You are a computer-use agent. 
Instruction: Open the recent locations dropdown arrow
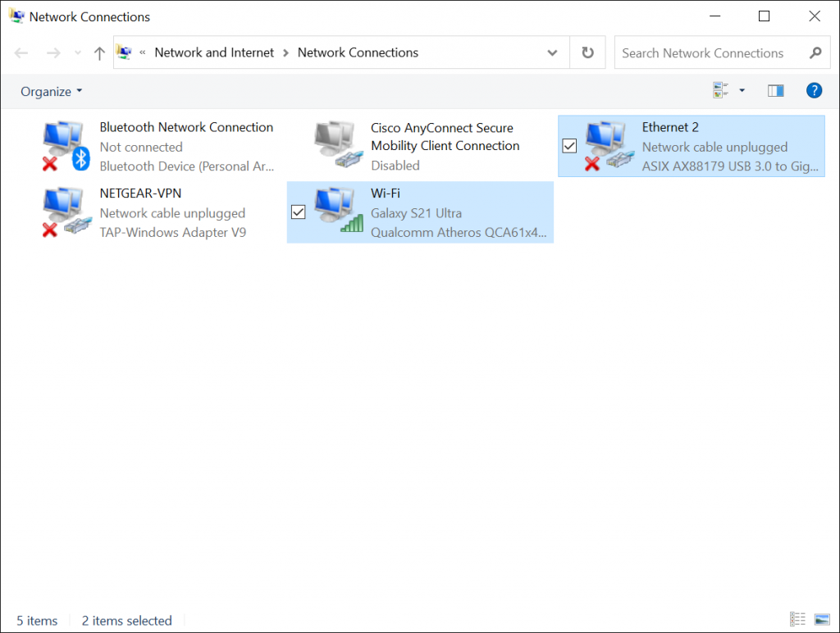(x=78, y=52)
